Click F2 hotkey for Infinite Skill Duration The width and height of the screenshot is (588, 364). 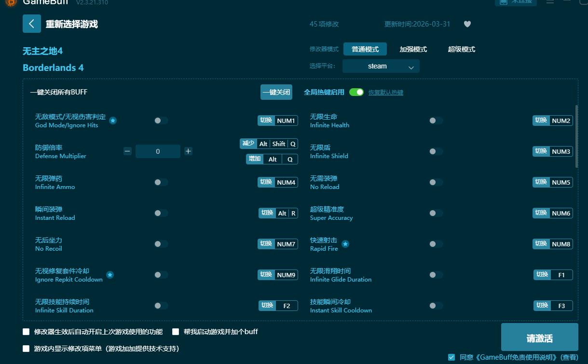(278, 306)
